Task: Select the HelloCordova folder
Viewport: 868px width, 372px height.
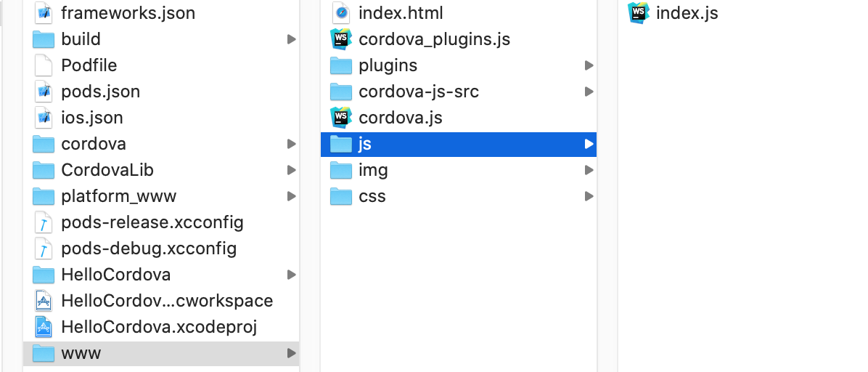Action: point(115,275)
